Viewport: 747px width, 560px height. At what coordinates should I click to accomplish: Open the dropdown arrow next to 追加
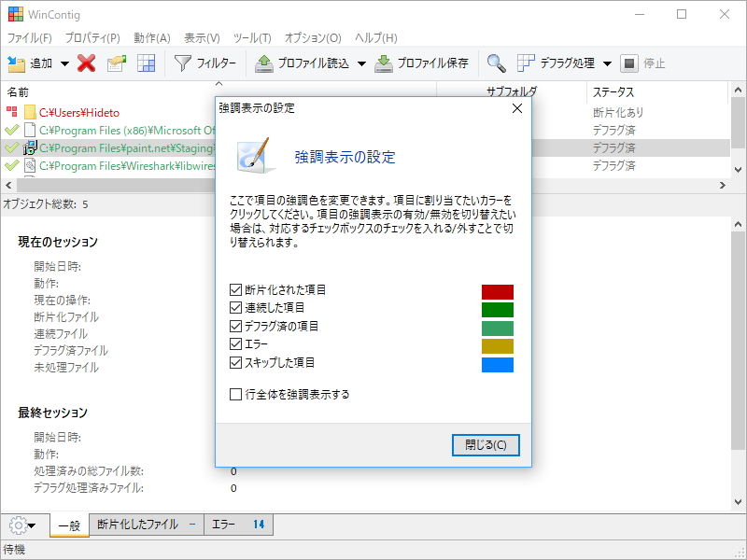pos(64,63)
